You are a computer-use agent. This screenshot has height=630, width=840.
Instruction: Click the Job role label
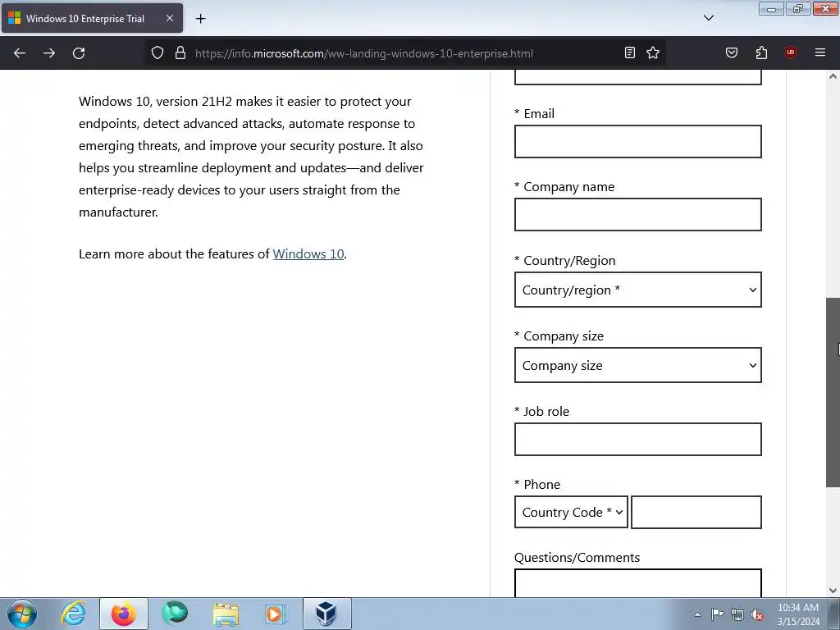pos(541,412)
